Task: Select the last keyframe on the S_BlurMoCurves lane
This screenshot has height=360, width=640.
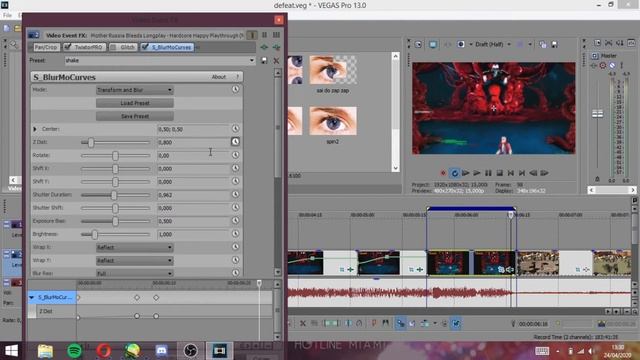Action: (x=156, y=298)
